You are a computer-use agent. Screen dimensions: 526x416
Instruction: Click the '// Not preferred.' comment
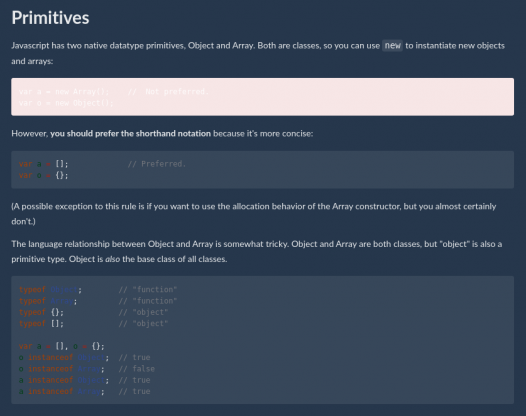coord(168,92)
